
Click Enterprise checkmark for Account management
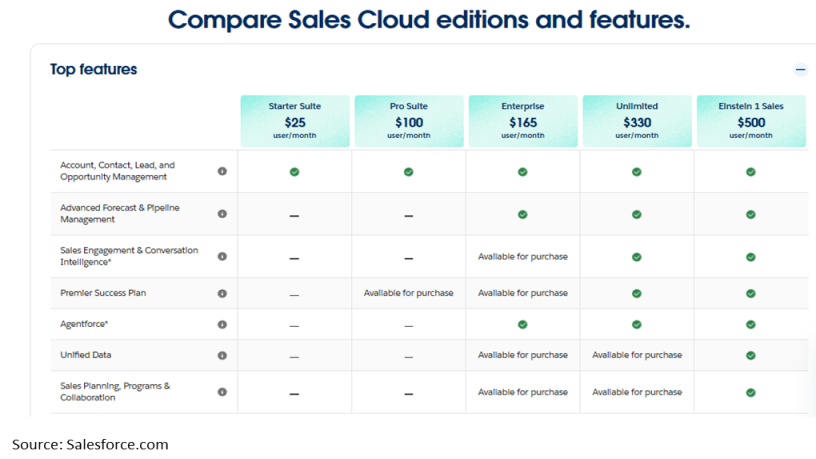(x=522, y=172)
